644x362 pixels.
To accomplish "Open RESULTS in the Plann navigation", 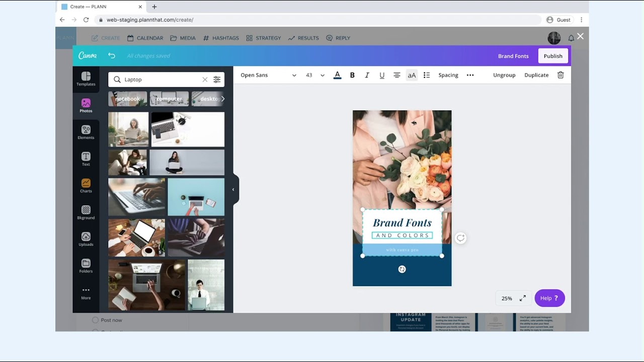I will click(x=303, y=38).
